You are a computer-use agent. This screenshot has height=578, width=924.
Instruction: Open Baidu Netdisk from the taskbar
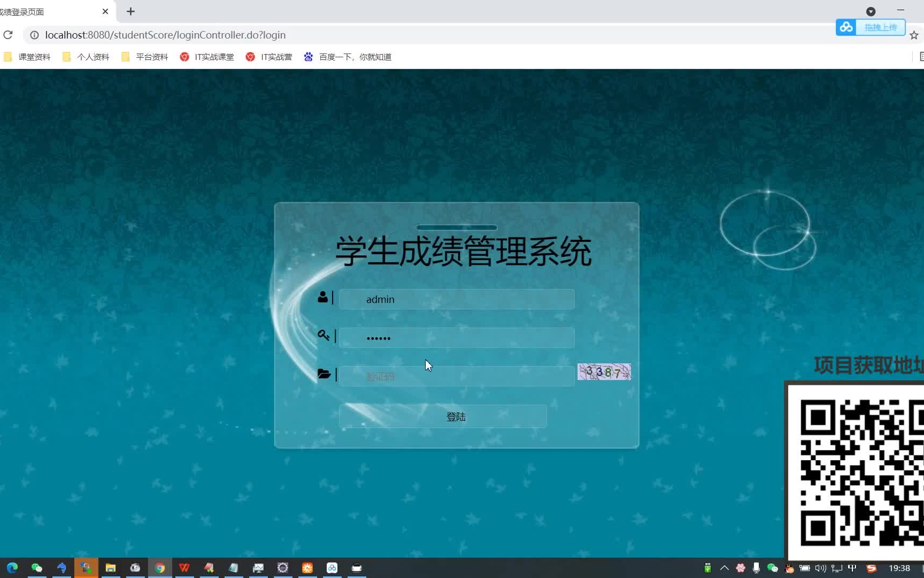point(332,568)
